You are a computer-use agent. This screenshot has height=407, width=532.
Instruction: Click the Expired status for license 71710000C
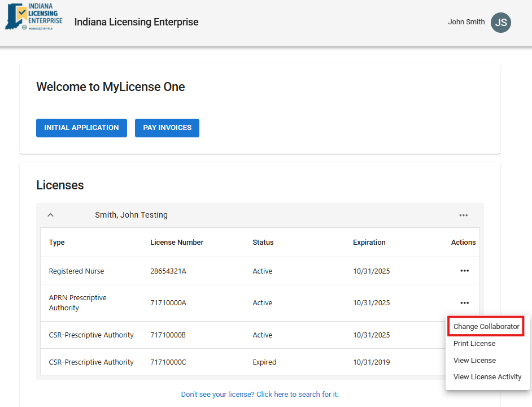(x=264, y=362)
